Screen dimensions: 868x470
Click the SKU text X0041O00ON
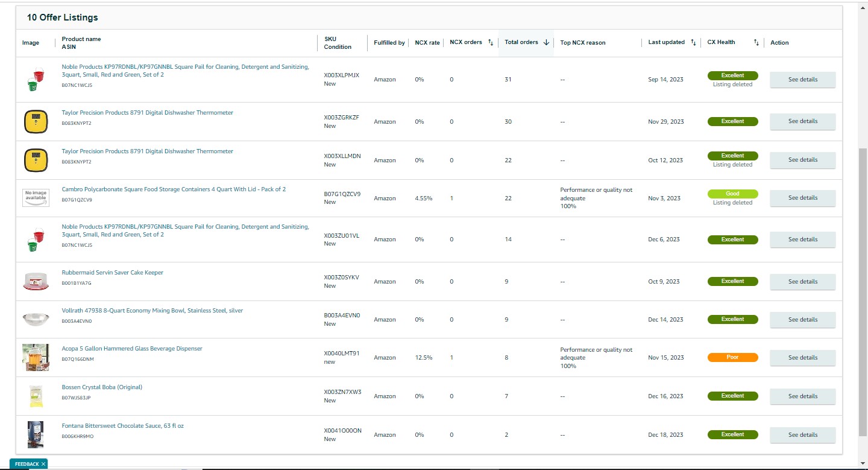point(342,431)
